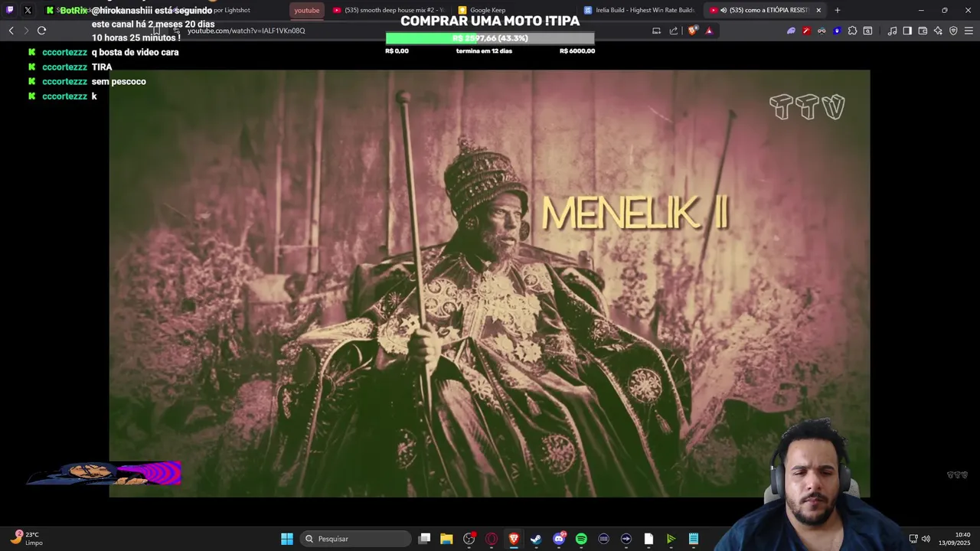
Task: Click the donation goal progress bar
Action: [x=490, y=38]
